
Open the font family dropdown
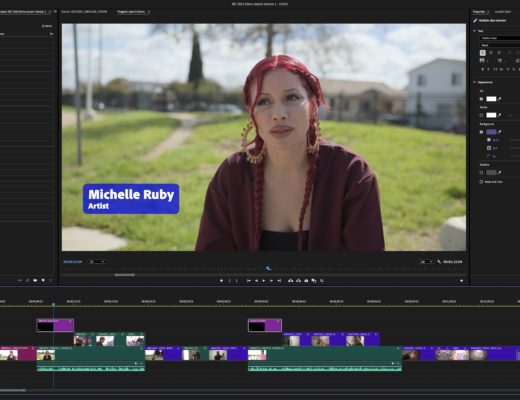[x=500, y=38]
